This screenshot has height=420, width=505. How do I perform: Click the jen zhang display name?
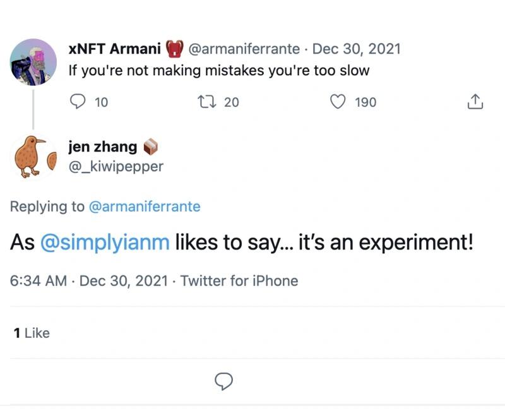point(102,147)
